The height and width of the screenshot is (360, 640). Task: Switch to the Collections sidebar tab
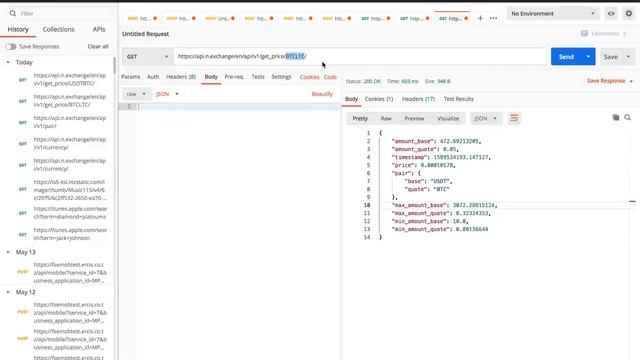(x=58, y=29)
